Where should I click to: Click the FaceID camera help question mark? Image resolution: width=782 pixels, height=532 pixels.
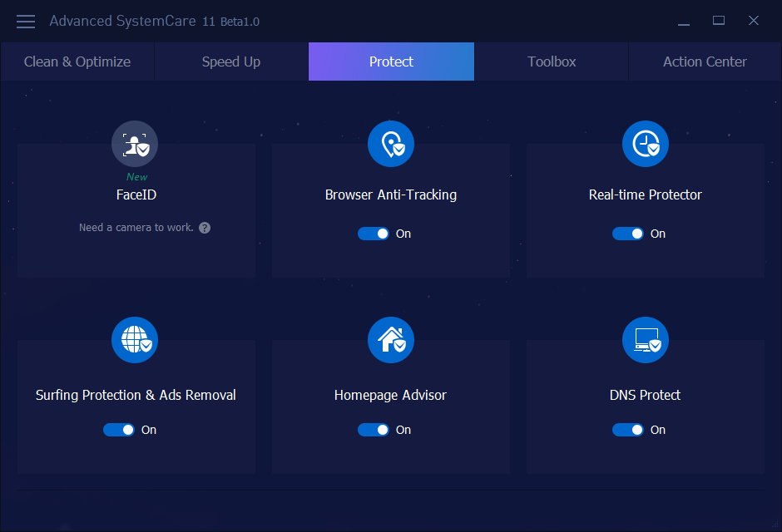205,228
